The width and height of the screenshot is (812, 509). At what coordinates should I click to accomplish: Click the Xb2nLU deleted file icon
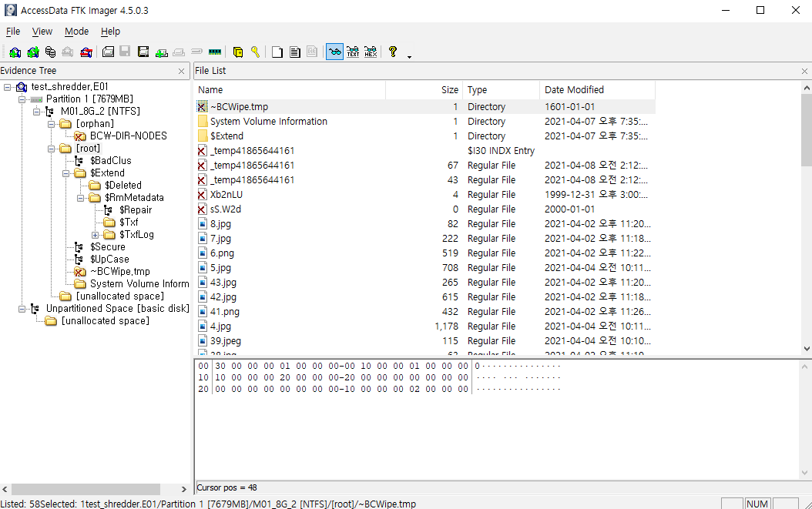203,195
